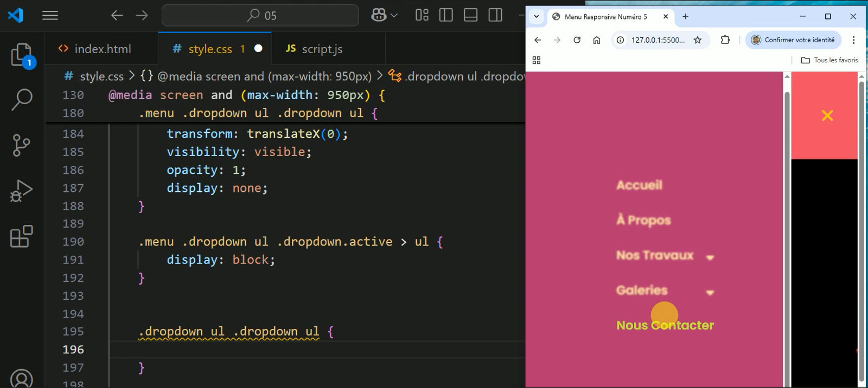Open Run and Debug view

point(22,191)
